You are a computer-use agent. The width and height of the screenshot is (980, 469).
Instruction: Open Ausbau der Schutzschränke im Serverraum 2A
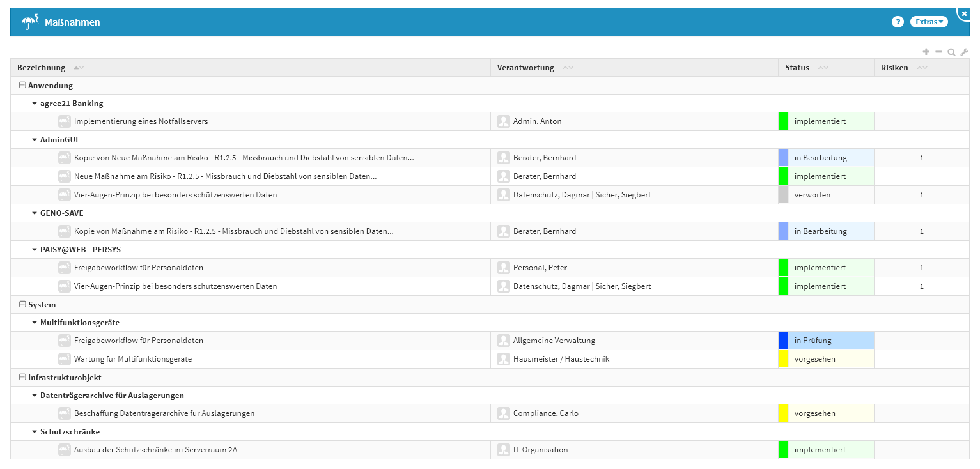[x=155, y=450]
